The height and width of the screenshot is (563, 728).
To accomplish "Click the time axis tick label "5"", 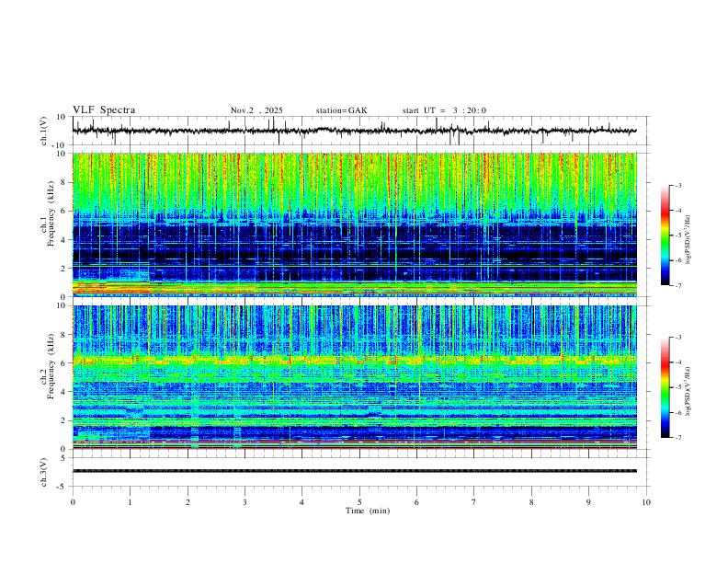I will click(x=359, y=502).
